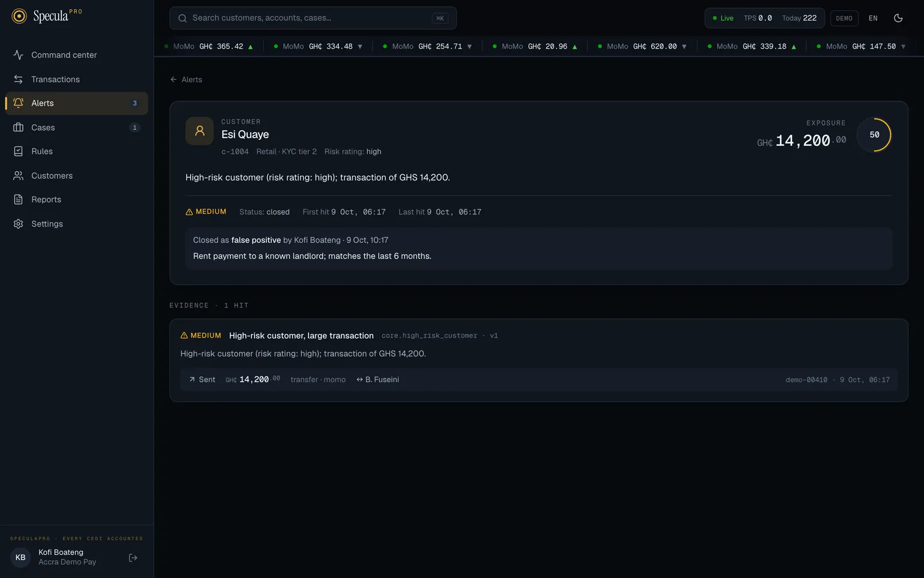Select the Alerts menu item
The image size is (924, 578).
76,103
